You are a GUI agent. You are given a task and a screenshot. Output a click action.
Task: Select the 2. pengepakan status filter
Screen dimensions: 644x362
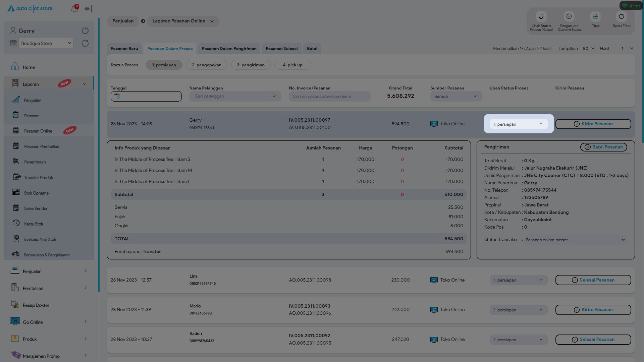coord(207,65)
